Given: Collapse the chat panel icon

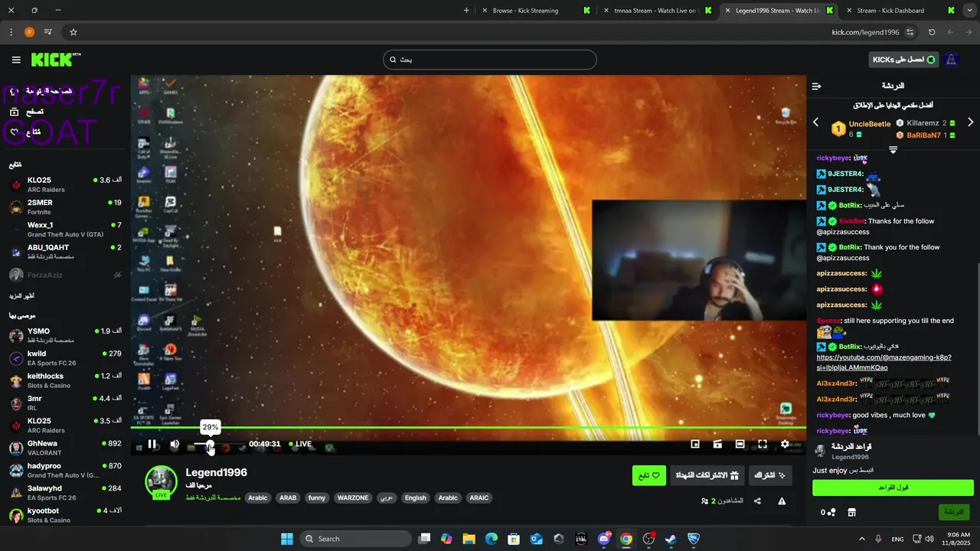Looking at the screenshot, I should click(816, 86).
